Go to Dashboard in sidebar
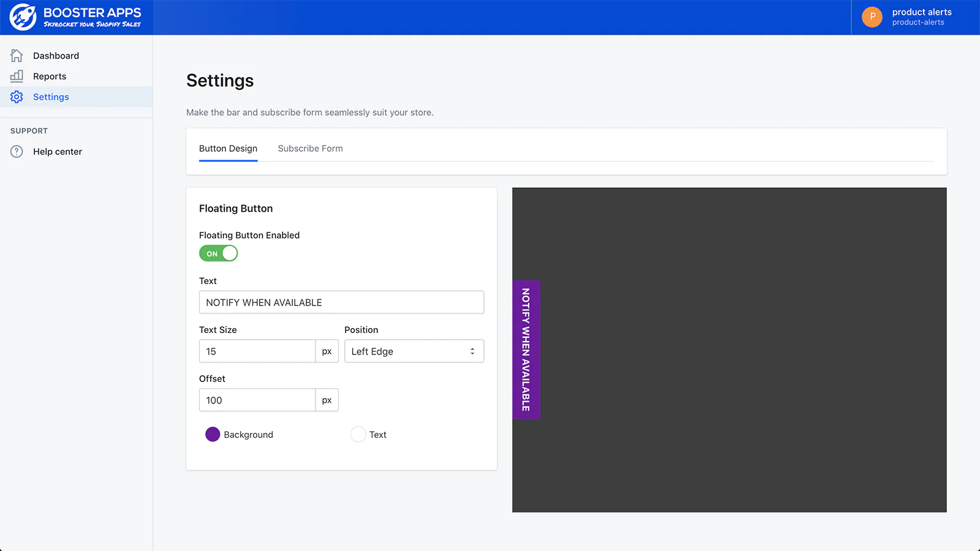 click(x=56, y=56)
